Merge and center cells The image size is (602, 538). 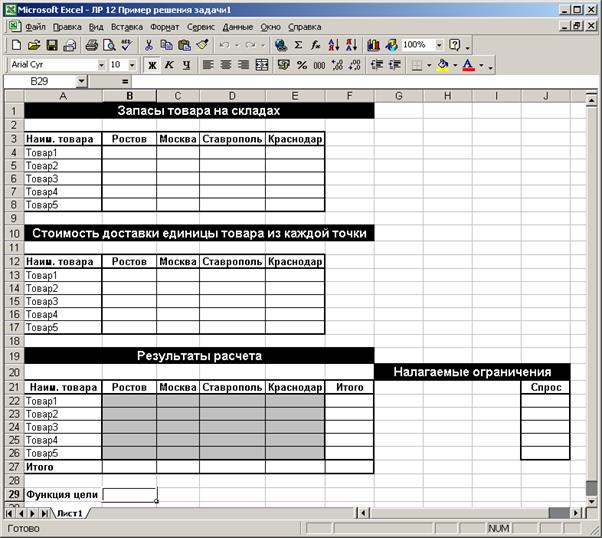tap(262, 65)
